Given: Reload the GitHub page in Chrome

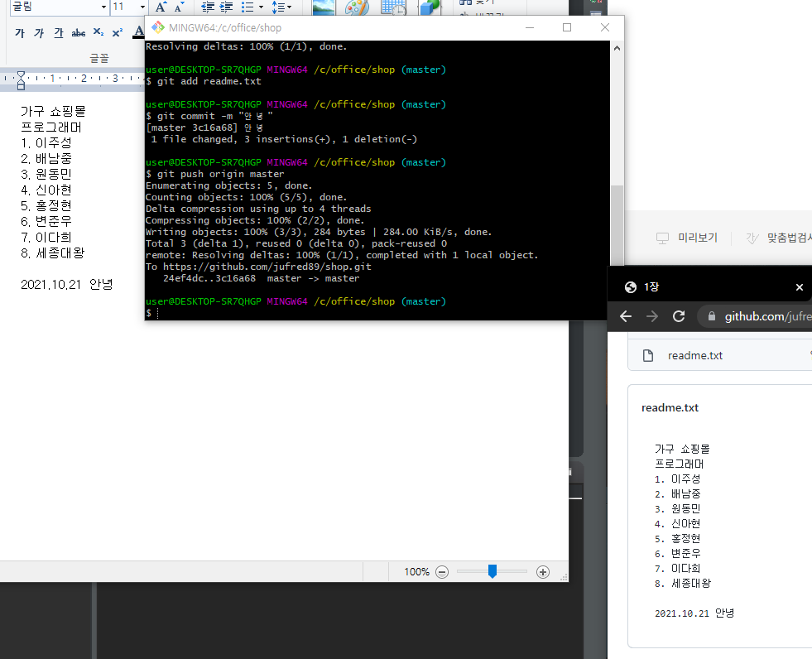Looking at the screenshot, I should click(679, 316).
